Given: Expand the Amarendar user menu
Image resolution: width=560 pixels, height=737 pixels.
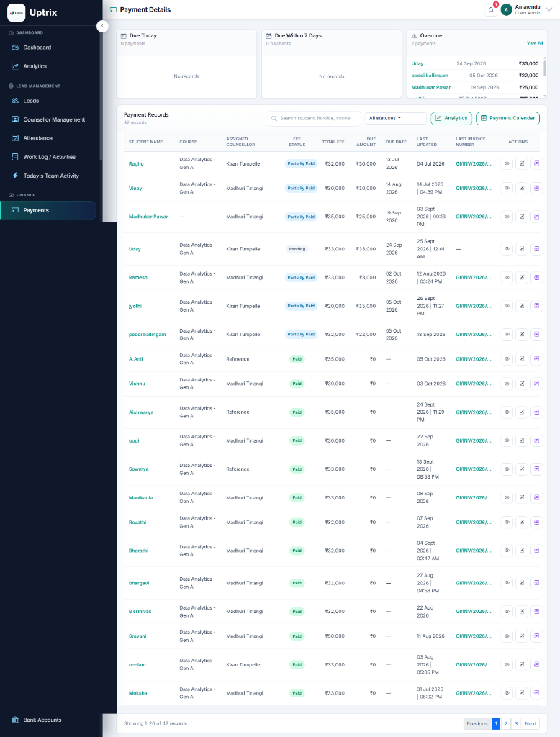Looking at the screenshot, I should (527, 9).
